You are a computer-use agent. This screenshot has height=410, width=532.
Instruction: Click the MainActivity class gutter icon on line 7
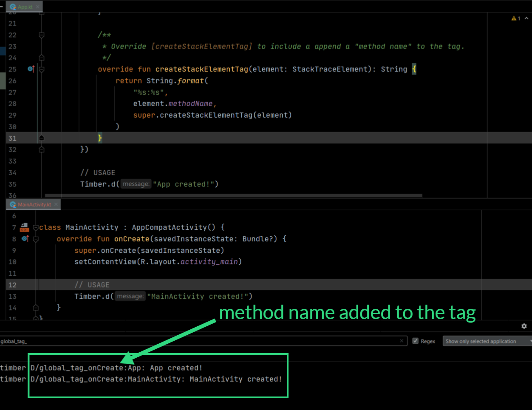24,227
